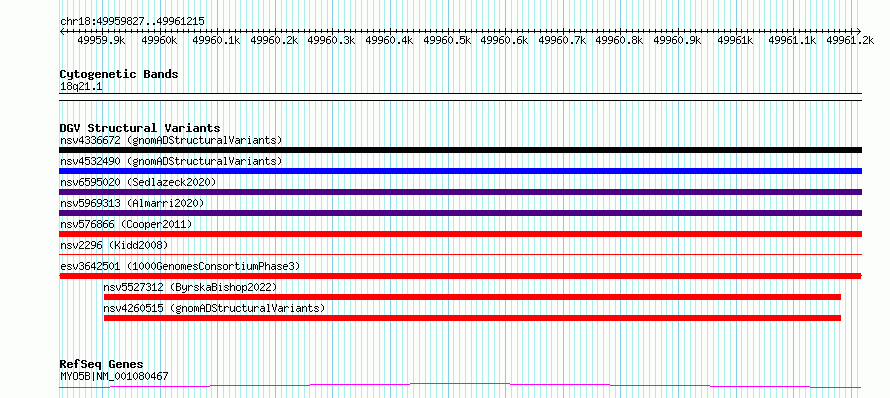Click the Cytogenetic Bands track heading

[119, 74]
